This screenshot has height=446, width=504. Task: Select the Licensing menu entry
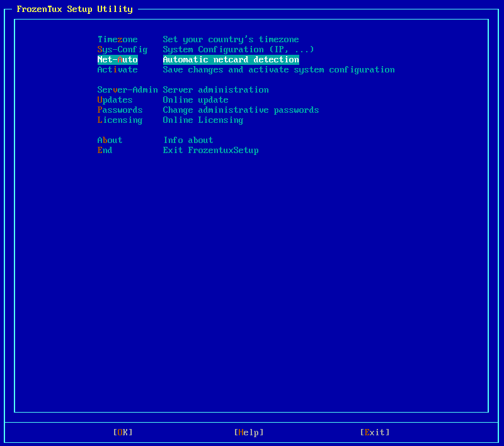click(x=120, y=120)
